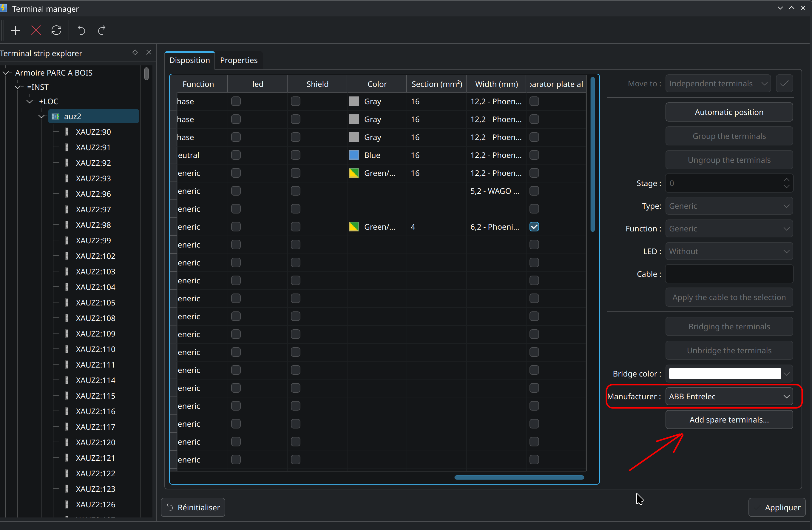The image size is (812, 530).
Task: Toggle Shield checkbox in Green/... 4 row
Action: [295, 227]
